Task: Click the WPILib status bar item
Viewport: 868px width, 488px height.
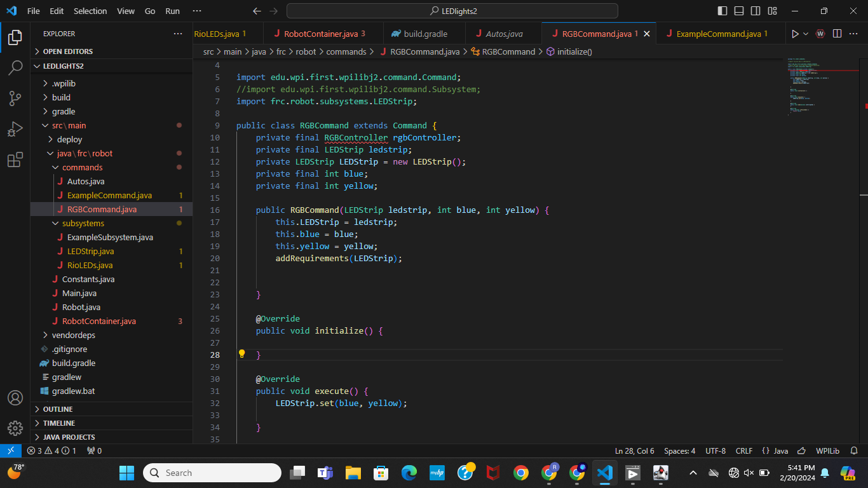Action: coord(827,451)
